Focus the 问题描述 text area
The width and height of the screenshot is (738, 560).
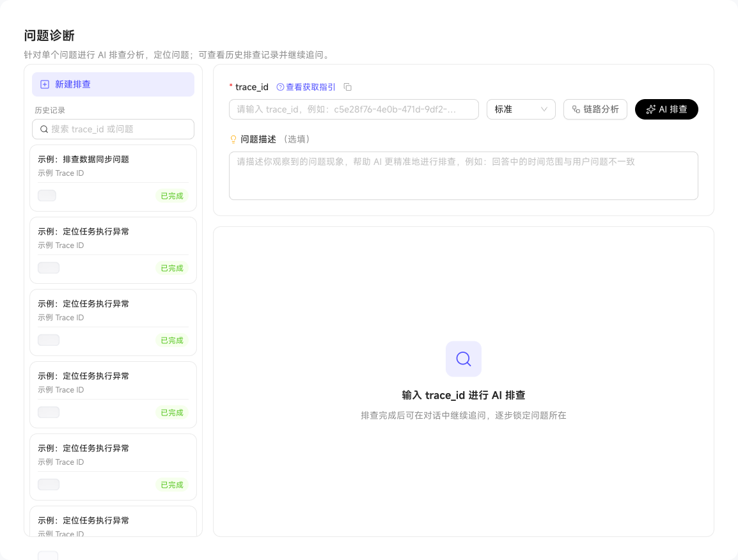click(464, 176)
